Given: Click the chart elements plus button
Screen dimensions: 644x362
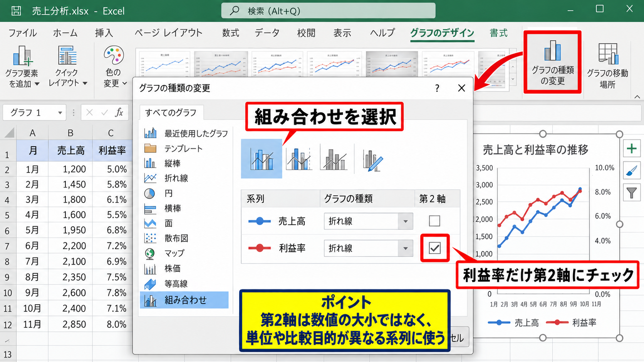Looking at the screenshot, I should [x=632, y=148].
